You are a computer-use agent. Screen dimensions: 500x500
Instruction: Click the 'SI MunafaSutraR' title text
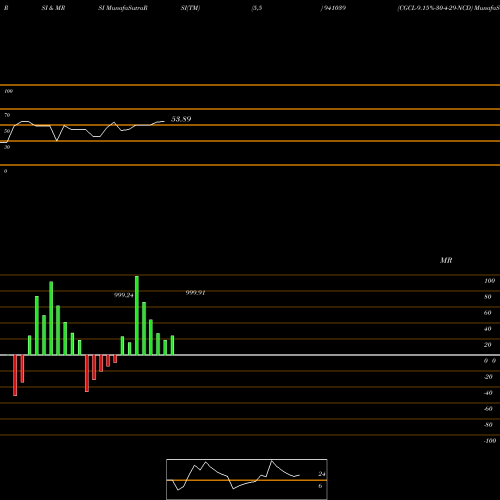(123, 8)
